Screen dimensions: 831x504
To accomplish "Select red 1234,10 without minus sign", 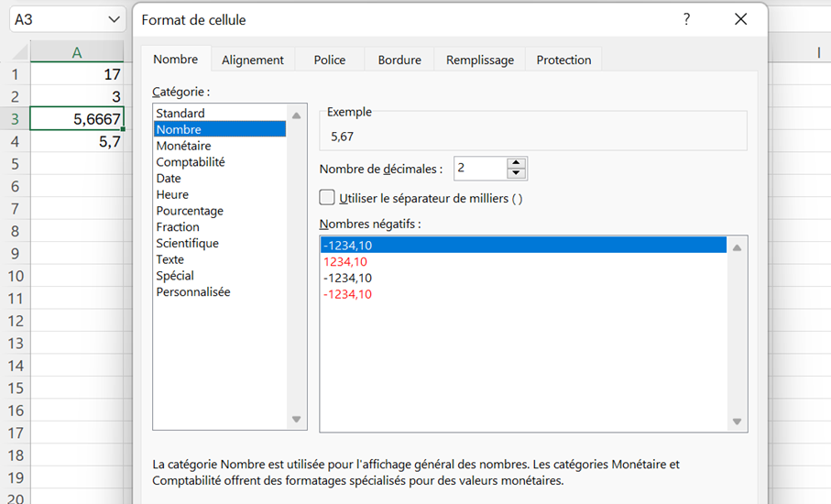I will pyautogui.click(x=523, y=261).
